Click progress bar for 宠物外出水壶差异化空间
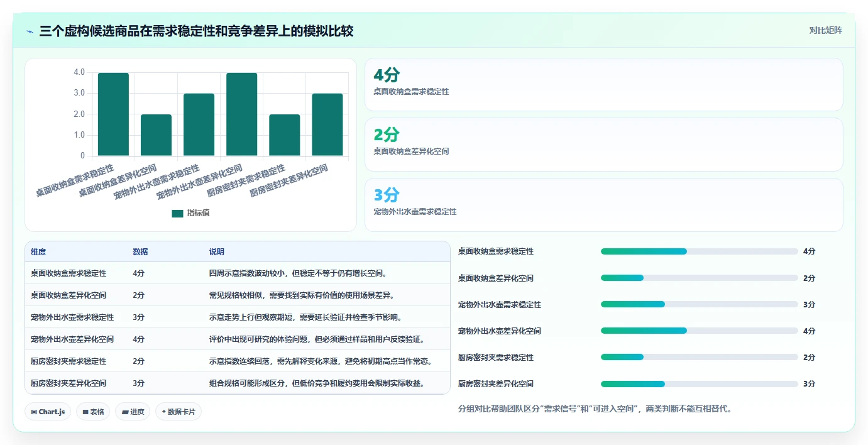 click(x=699, y=331)
